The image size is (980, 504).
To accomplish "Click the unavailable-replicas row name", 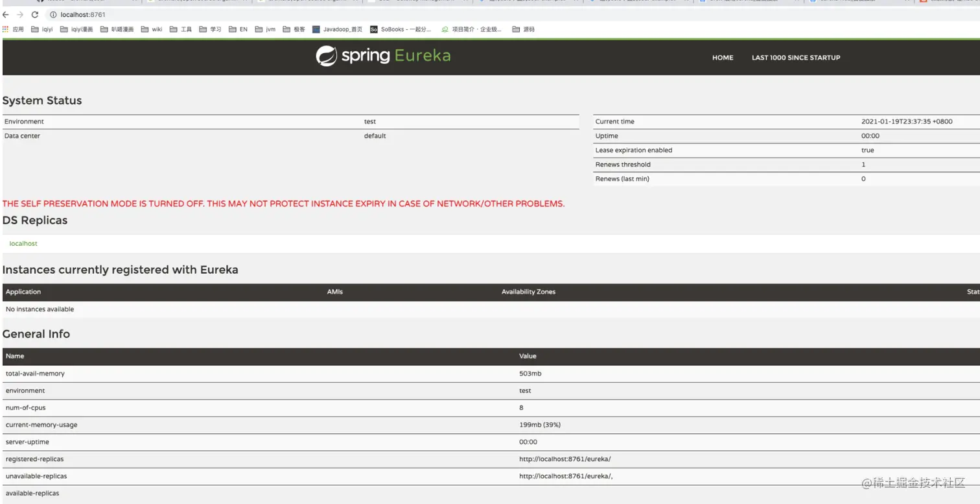I will click(36, 476).
